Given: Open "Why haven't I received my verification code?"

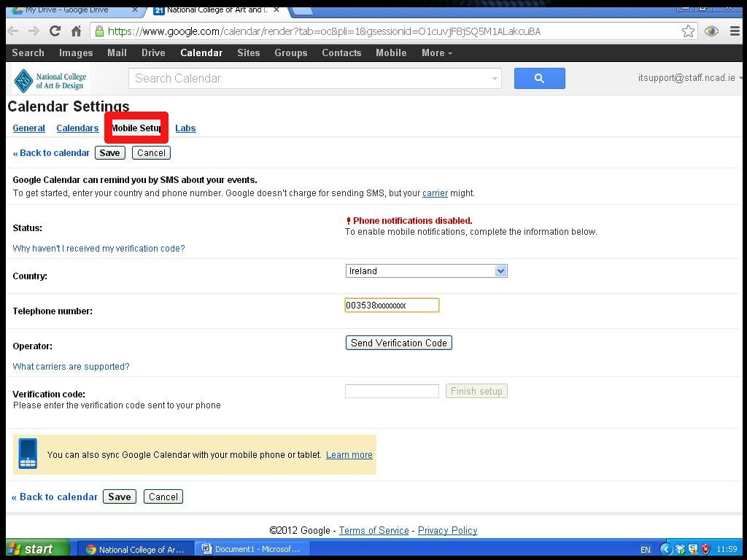Looking at the screenshot, I should point(98,249).
